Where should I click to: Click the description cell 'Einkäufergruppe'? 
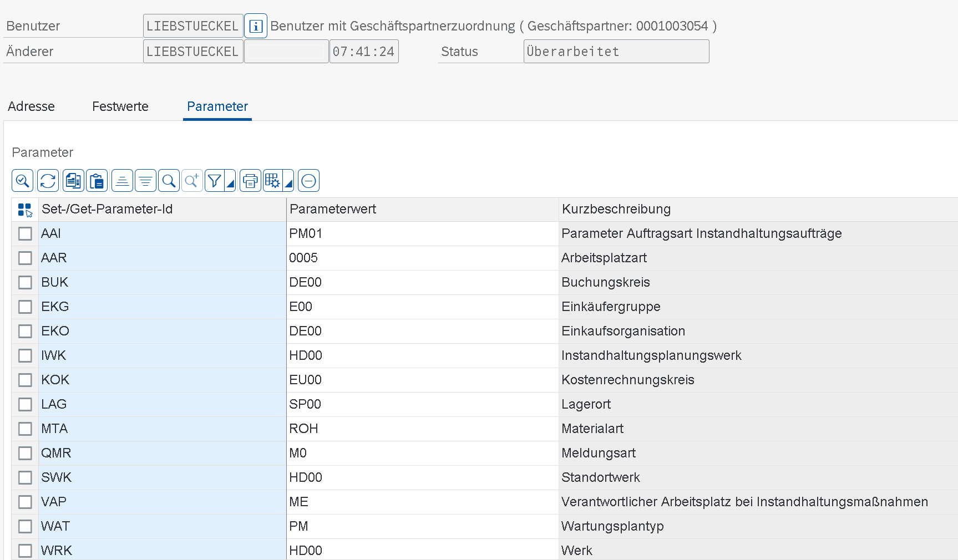click(758, 307)
